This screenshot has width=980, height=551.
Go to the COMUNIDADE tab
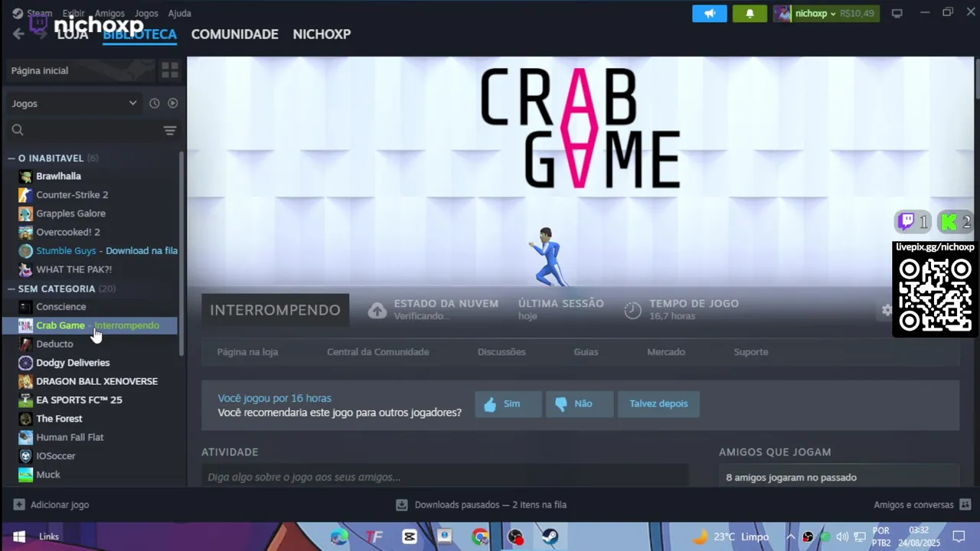(234, 34)
